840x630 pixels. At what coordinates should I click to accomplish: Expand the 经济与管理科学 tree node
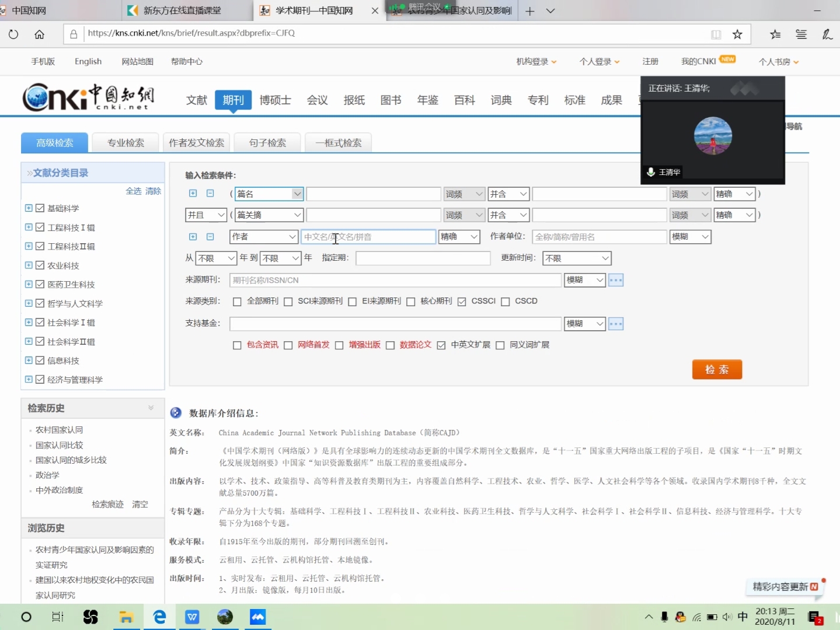pyautogui.click(x=29, y=379)
